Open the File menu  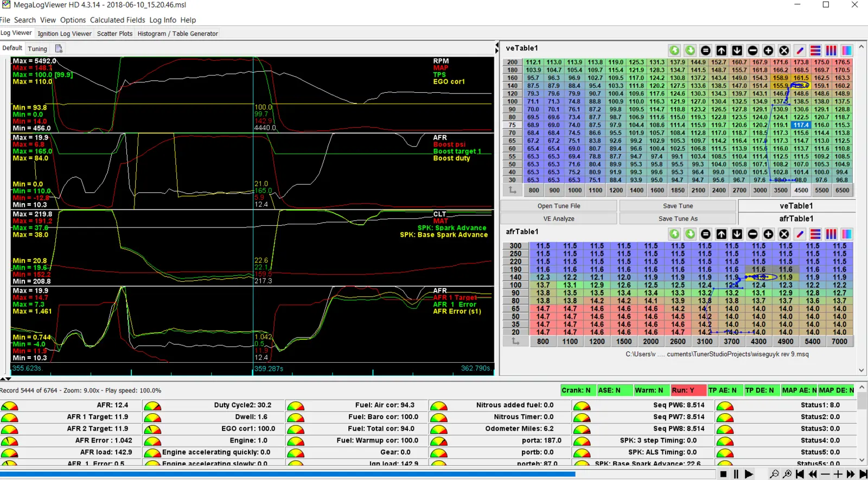[5, 20]
